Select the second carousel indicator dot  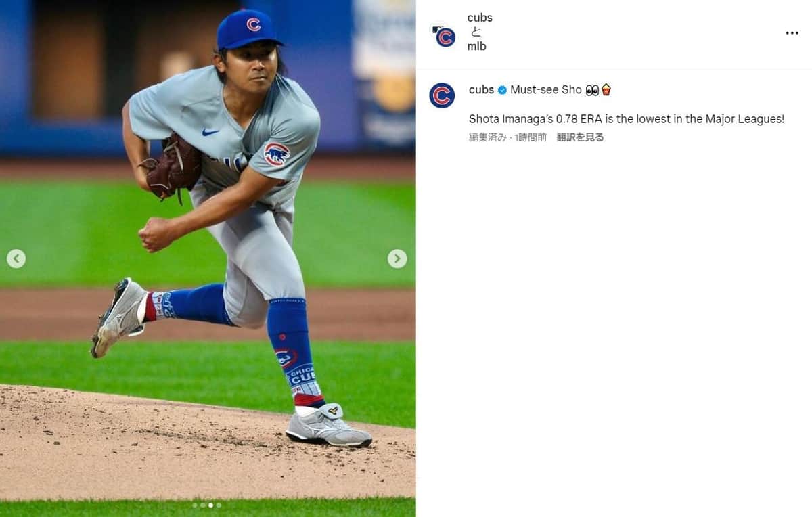203,505
